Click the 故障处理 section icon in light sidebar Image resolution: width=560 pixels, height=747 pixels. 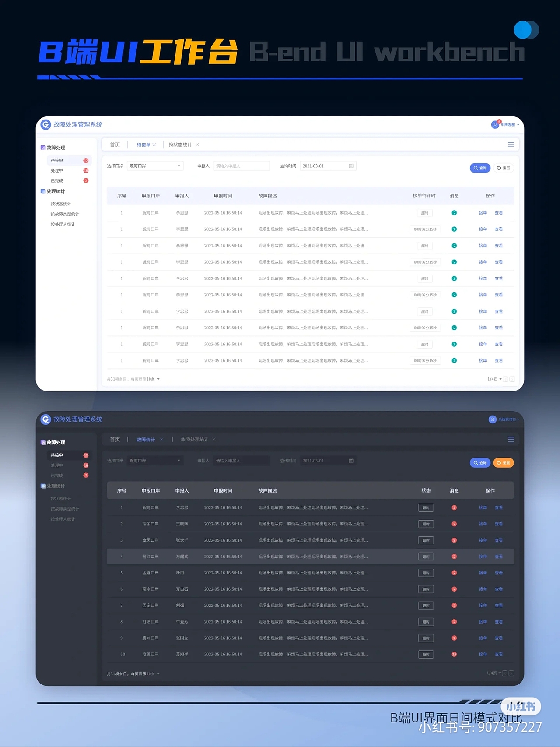[x=43, y=148]
